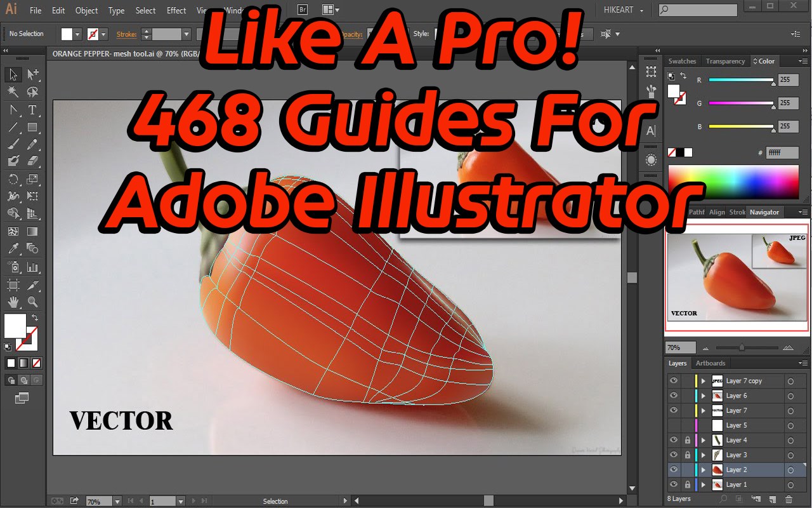Select the Artboard tool
The height and width of the screenshot is (508, 812).
click(13, 284)
